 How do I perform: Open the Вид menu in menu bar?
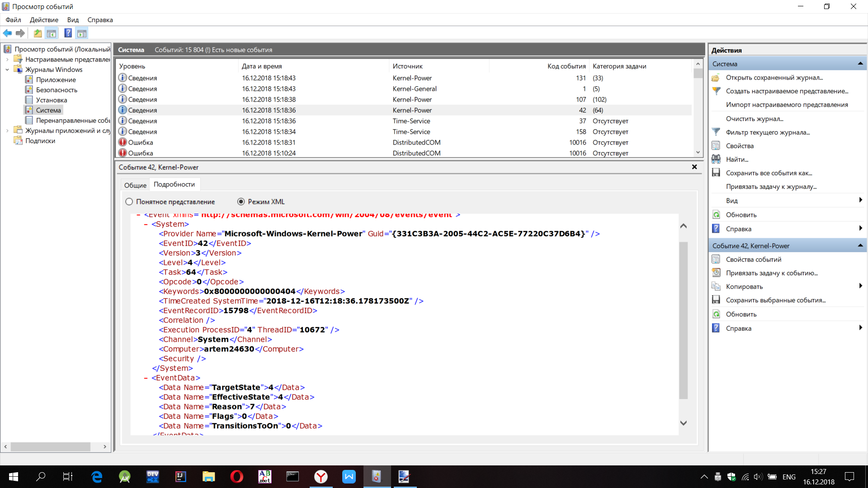pyautogui.click(x=73, y=20)
